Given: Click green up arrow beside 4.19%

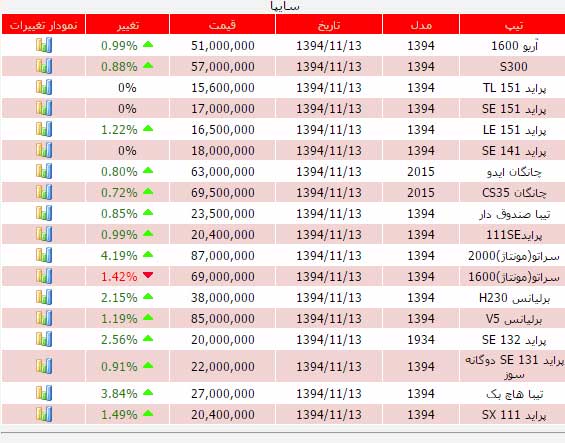Looking at the screenshot, I should (148, 255).
